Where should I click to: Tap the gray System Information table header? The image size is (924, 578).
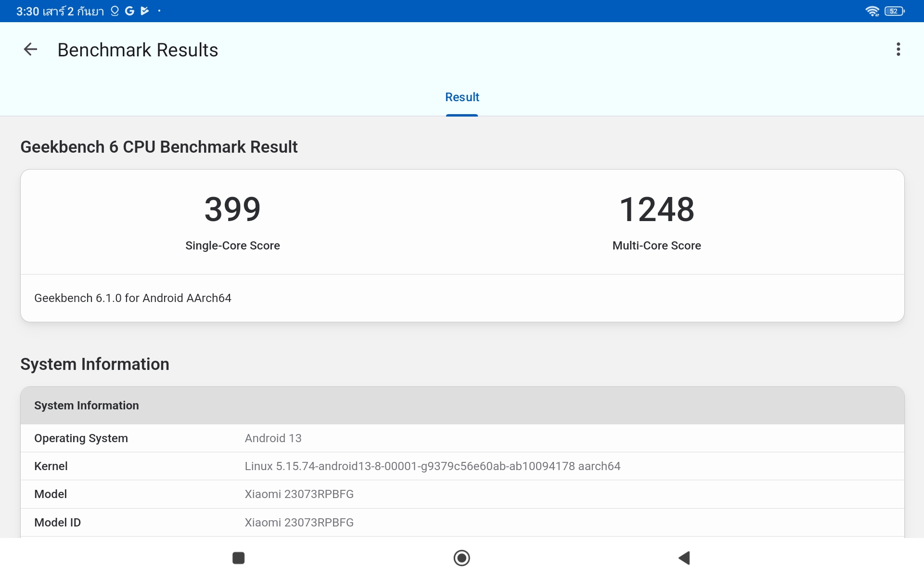462,406
